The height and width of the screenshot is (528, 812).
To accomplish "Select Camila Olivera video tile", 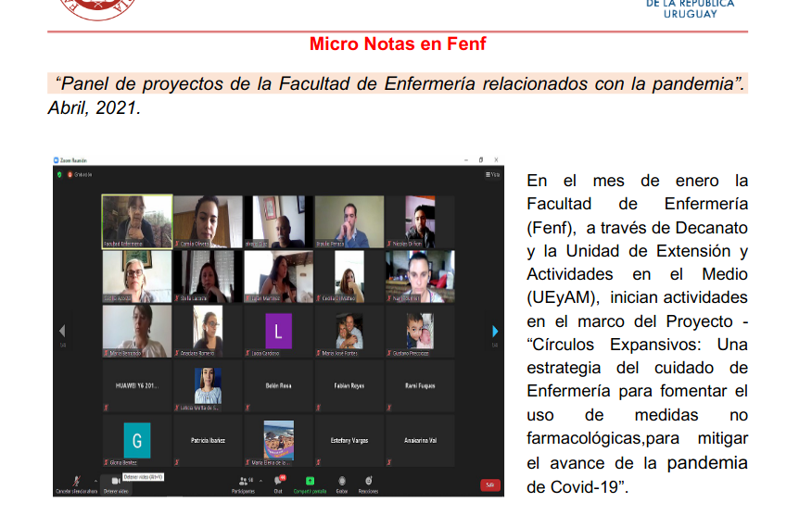I will 208,221.
